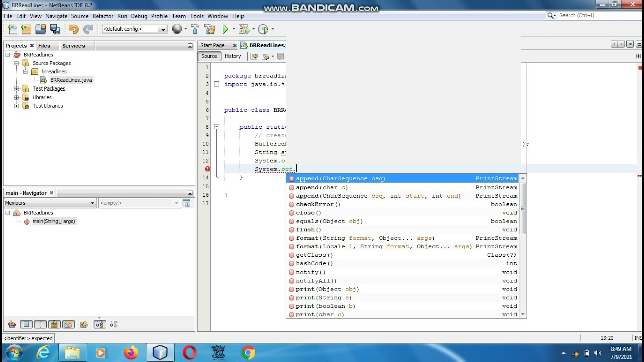The width and height of the screenshot is (644, 362).
Task: Collapse the import fold on line 3
Action: pyautogui.click(x=217, y=84)
